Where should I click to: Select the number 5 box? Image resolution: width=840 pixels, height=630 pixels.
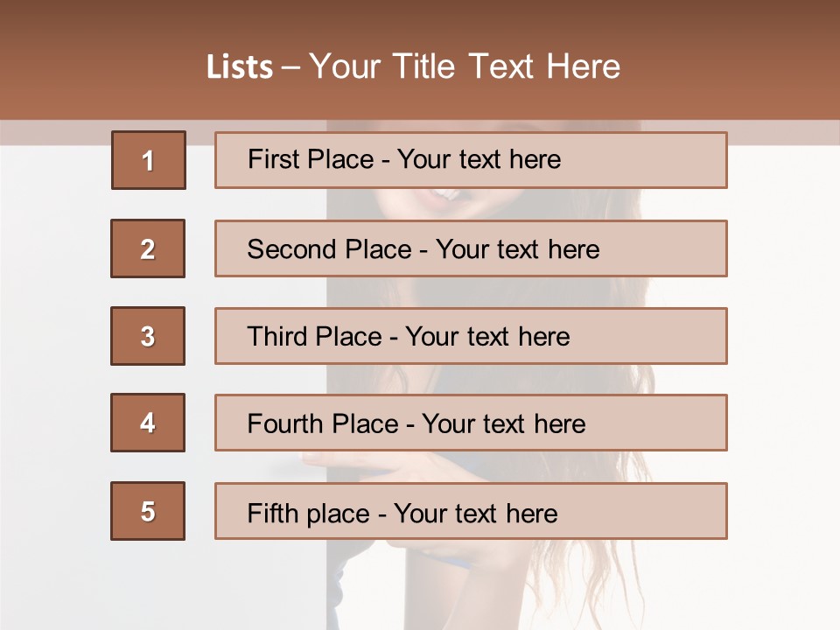(148, 511)
